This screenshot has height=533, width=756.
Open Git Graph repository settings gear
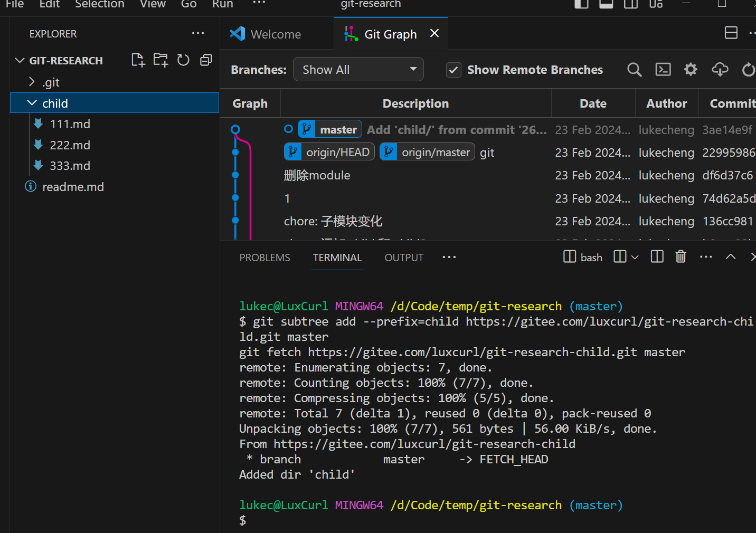coord(691,70)
